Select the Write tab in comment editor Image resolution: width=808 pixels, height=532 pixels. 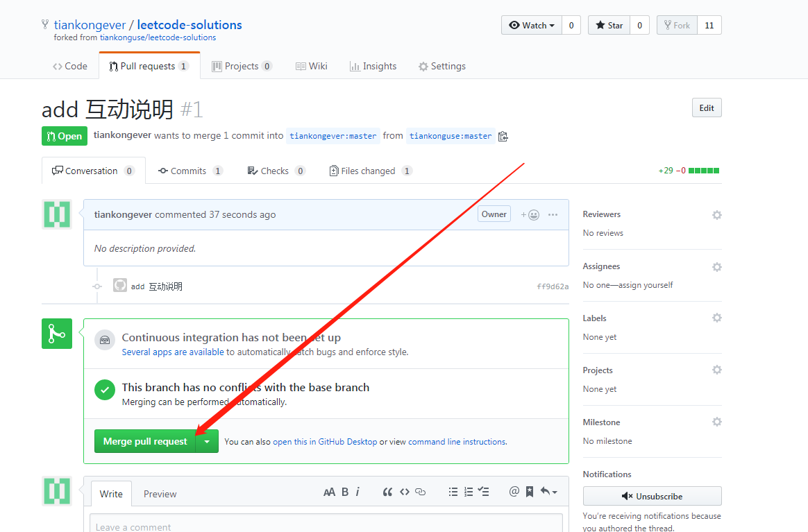tap(111, 494)
